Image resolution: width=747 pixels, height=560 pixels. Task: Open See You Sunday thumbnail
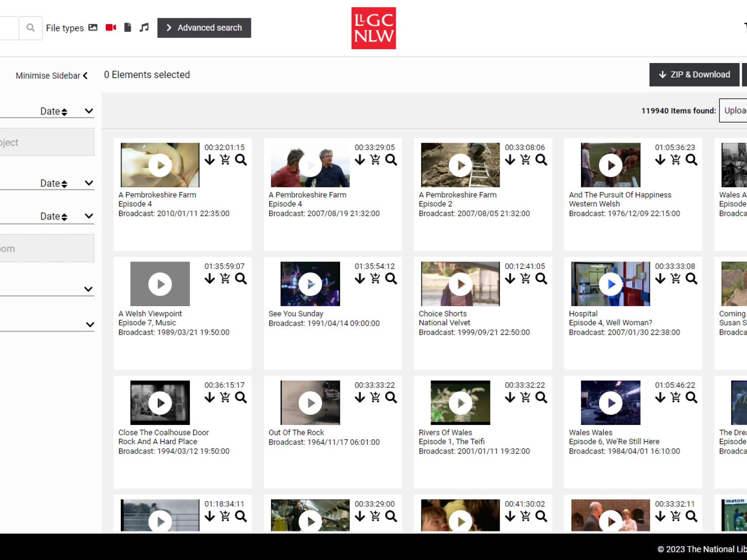point(310,284)
